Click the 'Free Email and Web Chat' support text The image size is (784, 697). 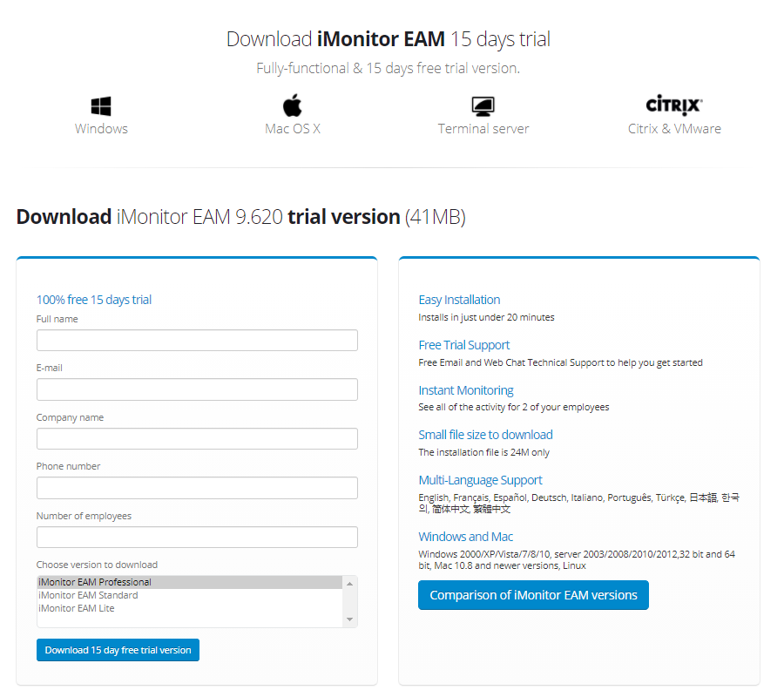pos(560,362)
